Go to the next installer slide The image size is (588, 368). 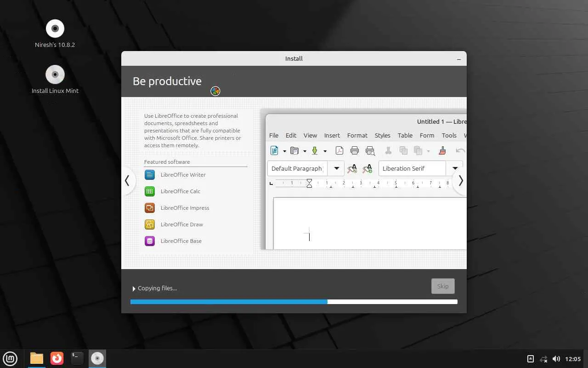tap(460, 180)
